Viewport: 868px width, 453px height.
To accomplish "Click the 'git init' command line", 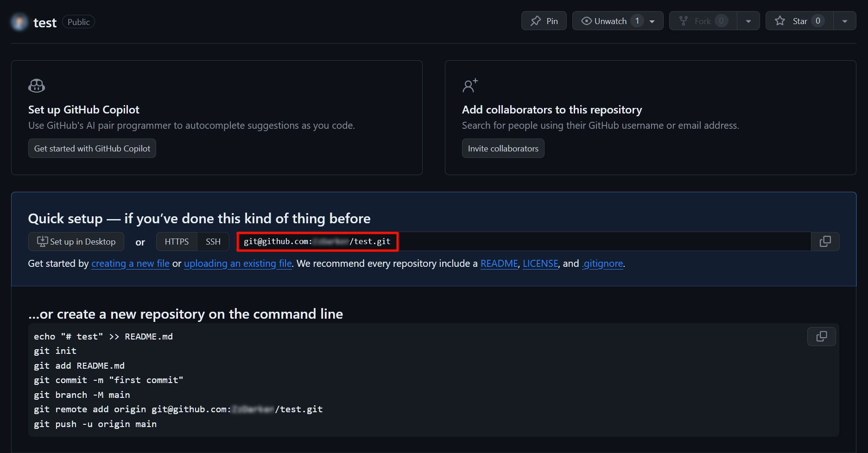I will (x=55, y=351).
